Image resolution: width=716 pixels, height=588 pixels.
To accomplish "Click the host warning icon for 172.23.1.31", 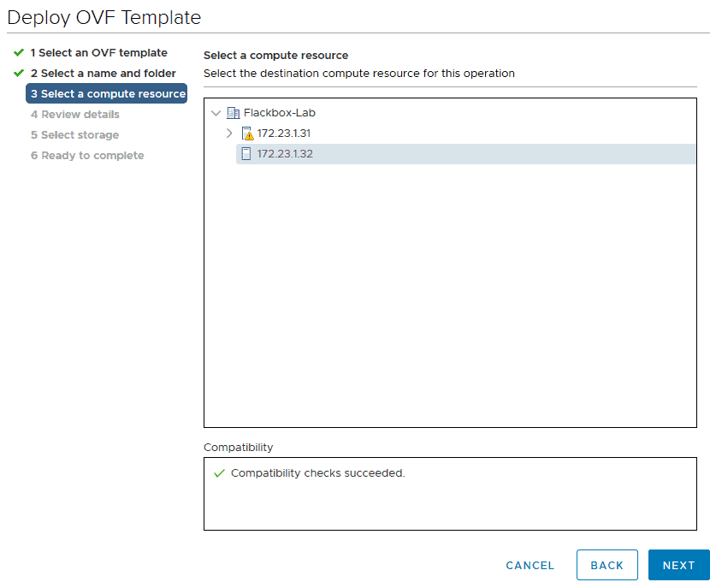I will click(x=247, y=134).
